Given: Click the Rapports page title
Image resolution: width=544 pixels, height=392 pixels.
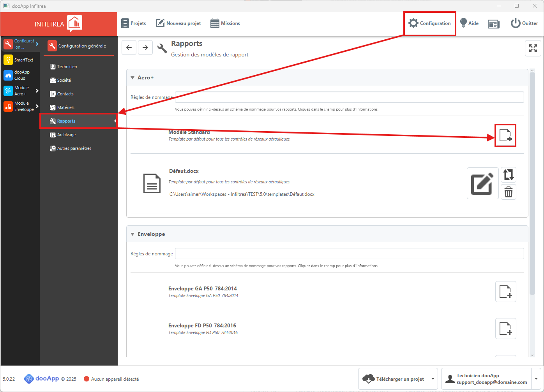Looking at the screenshot, I should 187,44.
